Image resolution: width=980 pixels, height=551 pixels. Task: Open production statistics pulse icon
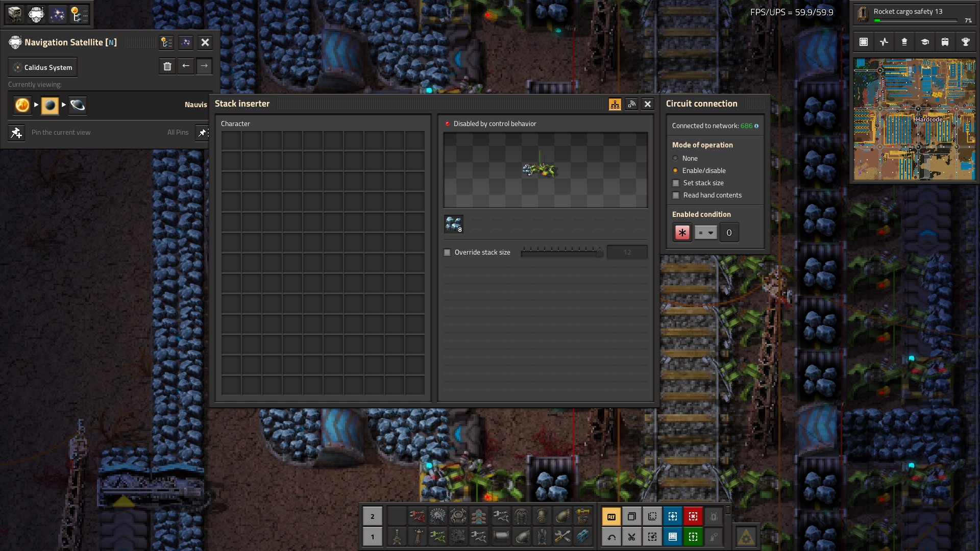pos(884,42)
